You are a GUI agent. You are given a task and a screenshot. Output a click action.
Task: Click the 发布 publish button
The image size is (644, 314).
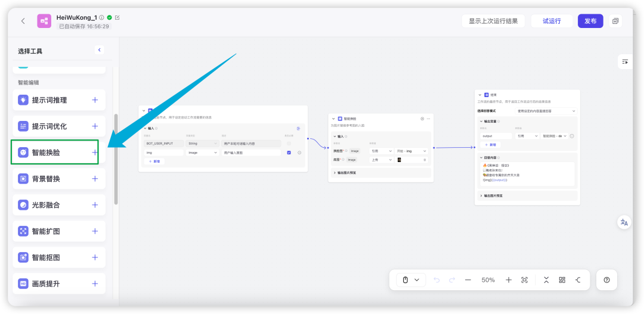(590, 21)
